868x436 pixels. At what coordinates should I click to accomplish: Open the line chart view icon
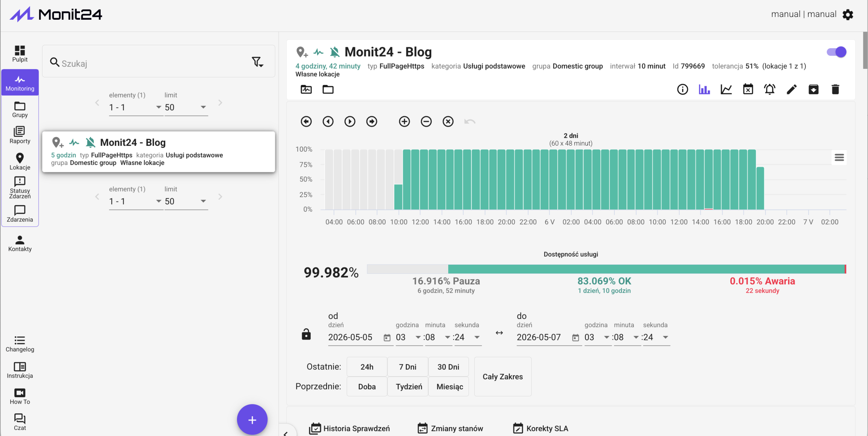coord(726,90)
